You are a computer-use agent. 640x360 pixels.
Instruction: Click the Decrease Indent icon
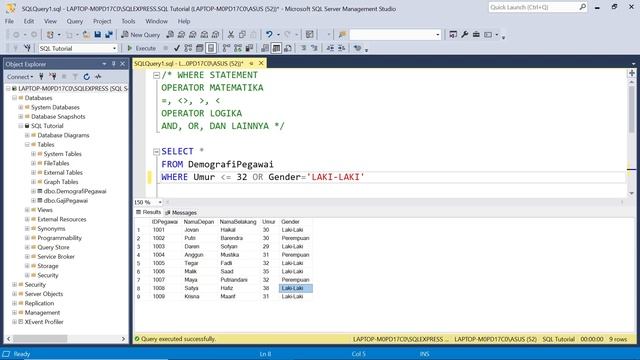point(330,48)
